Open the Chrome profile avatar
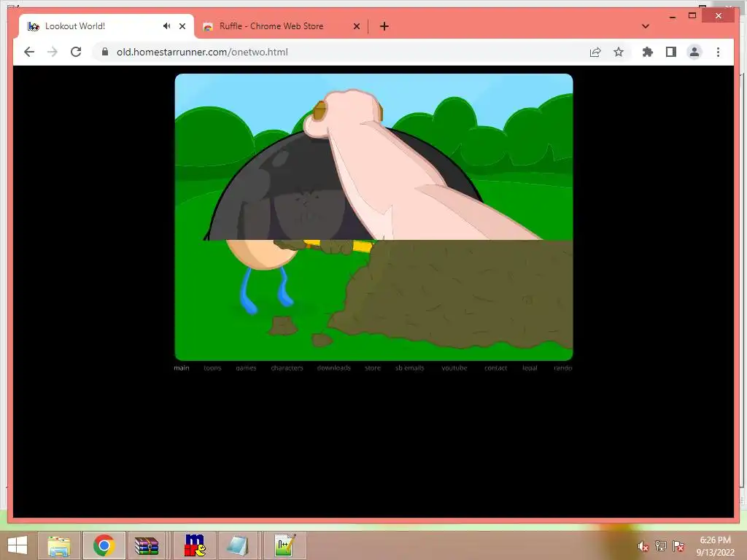Viewport: 747px width, 560px height. 694,52
